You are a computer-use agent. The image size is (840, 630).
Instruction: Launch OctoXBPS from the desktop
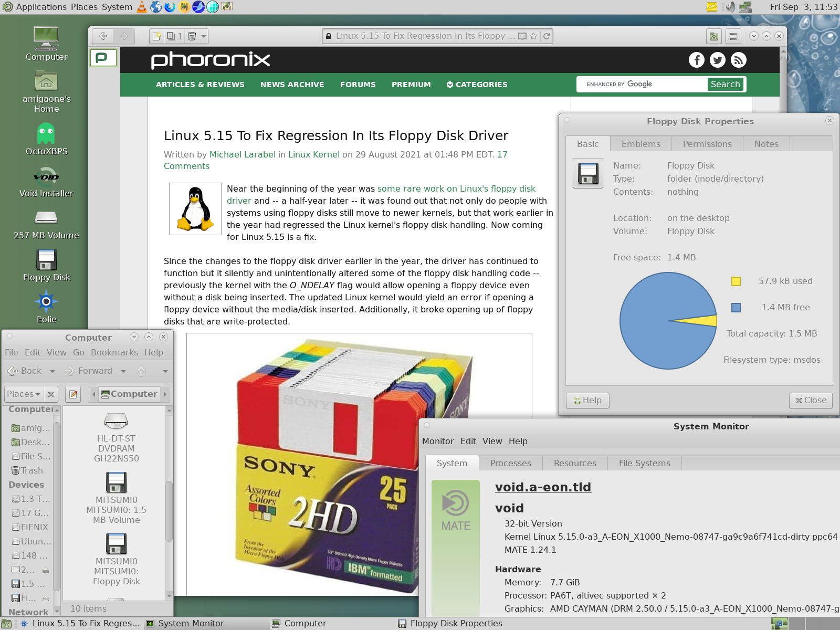46,139
